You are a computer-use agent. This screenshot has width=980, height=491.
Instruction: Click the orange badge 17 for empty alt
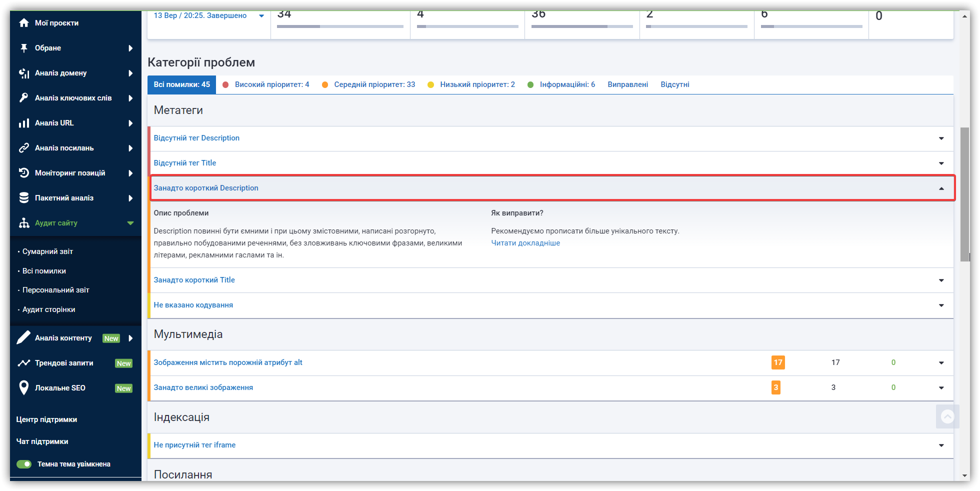(778, 362)
